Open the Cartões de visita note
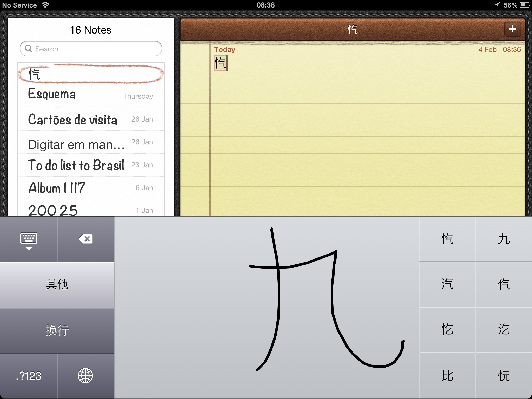 tap(91, 119)
